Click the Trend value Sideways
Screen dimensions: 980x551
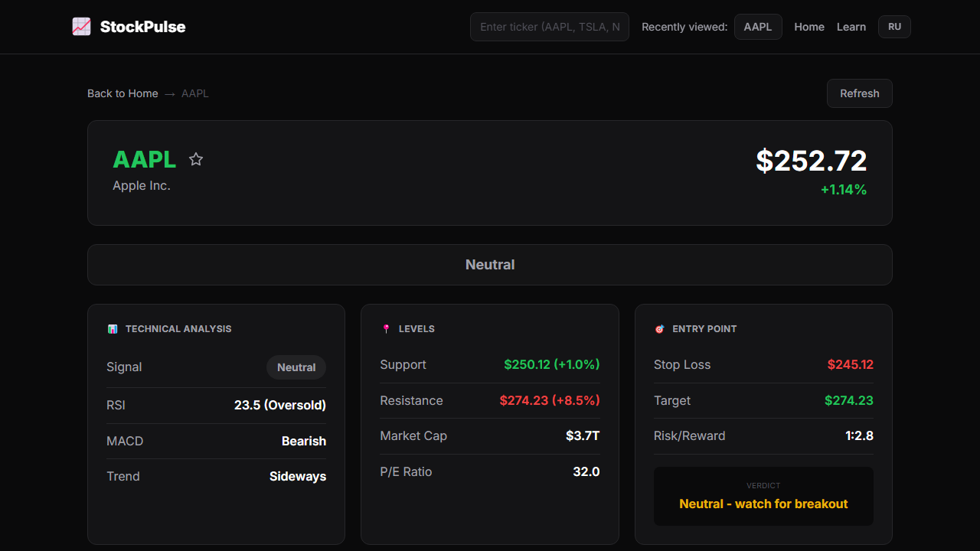(x=298, y=476)
